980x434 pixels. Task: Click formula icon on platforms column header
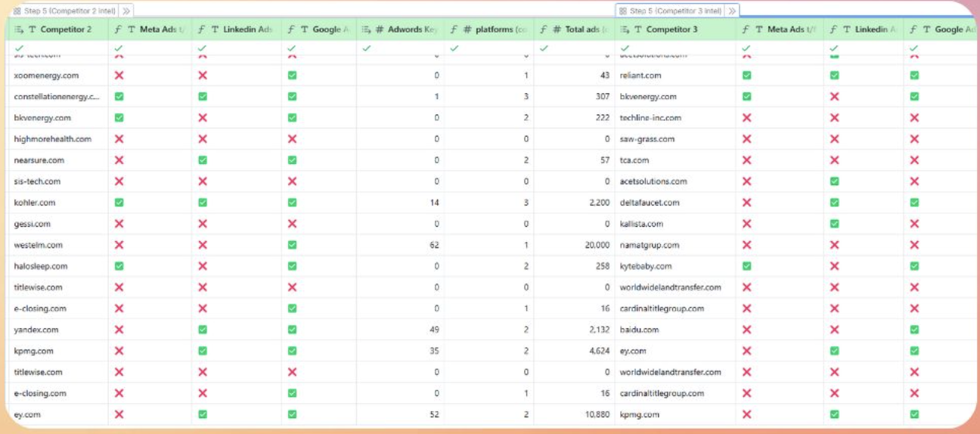454,29
